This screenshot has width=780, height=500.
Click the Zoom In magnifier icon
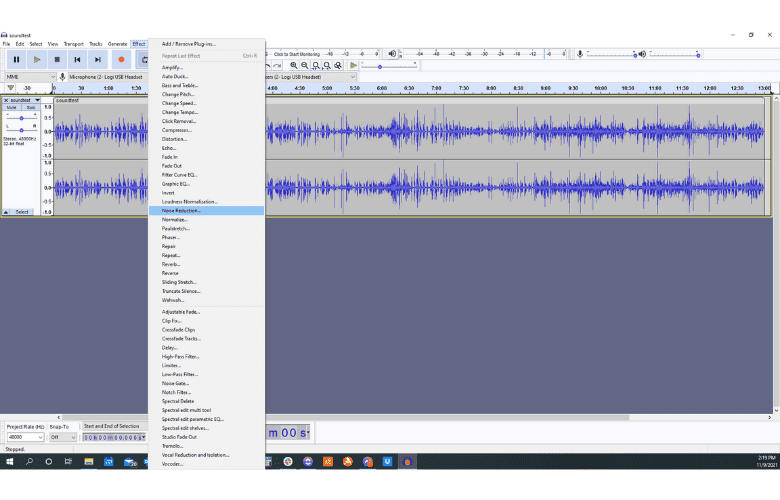coord(293,65)
